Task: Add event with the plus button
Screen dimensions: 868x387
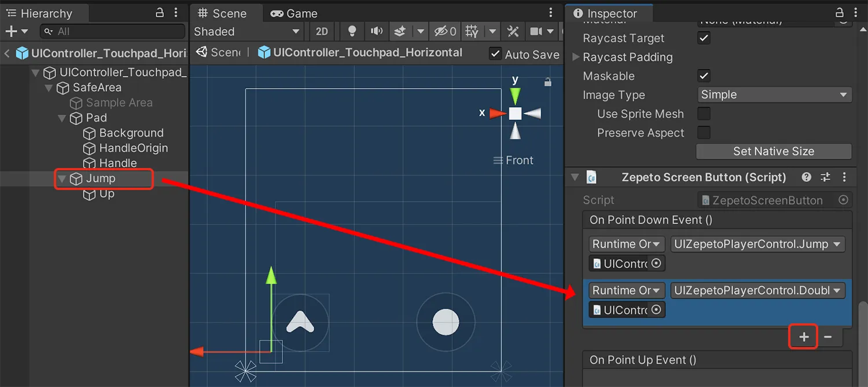Action: click(804, 337)
